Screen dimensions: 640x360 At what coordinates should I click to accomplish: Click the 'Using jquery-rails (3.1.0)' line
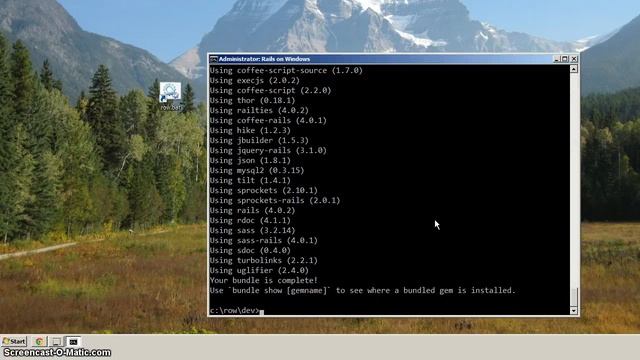click(268, 151)
